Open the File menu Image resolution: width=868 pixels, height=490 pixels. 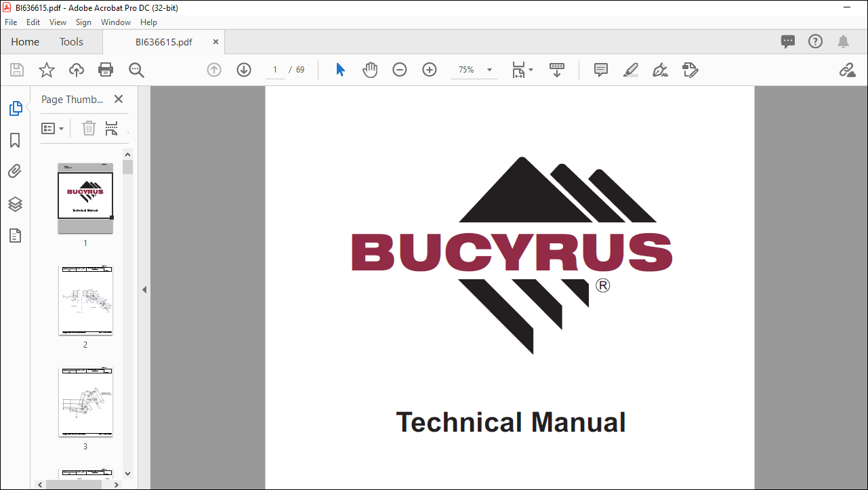pos(11,22)
